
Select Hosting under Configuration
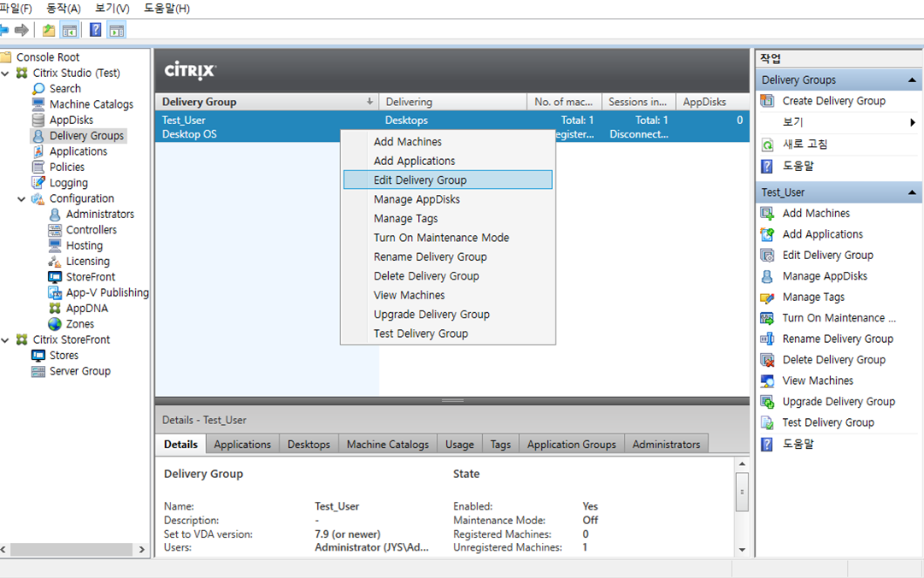click(85, 245)
